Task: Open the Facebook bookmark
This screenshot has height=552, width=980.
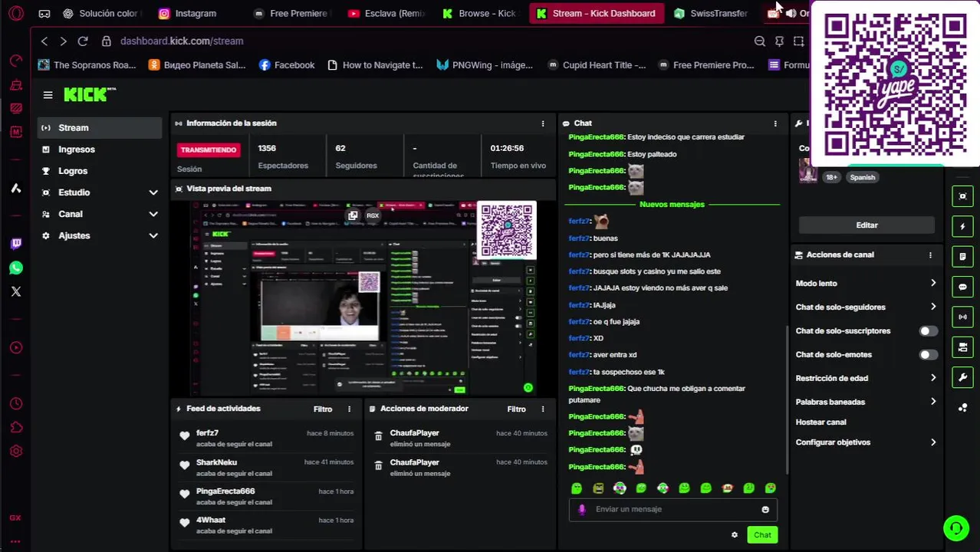Action: [287, 65]
